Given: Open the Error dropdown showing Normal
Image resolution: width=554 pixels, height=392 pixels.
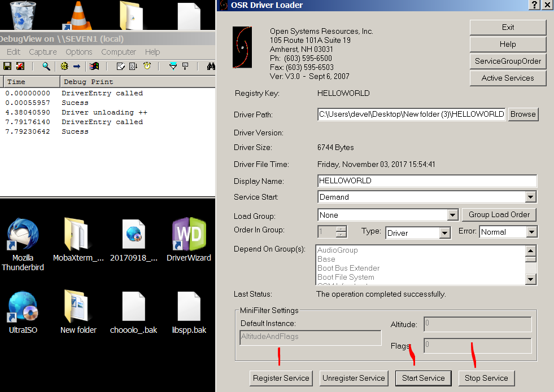Looking at the screenshot, I should click(531, 232).
